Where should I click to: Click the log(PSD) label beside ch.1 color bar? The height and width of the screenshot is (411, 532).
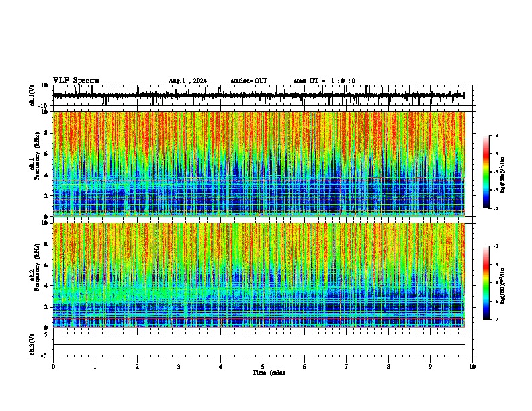[x=503, y=175]
